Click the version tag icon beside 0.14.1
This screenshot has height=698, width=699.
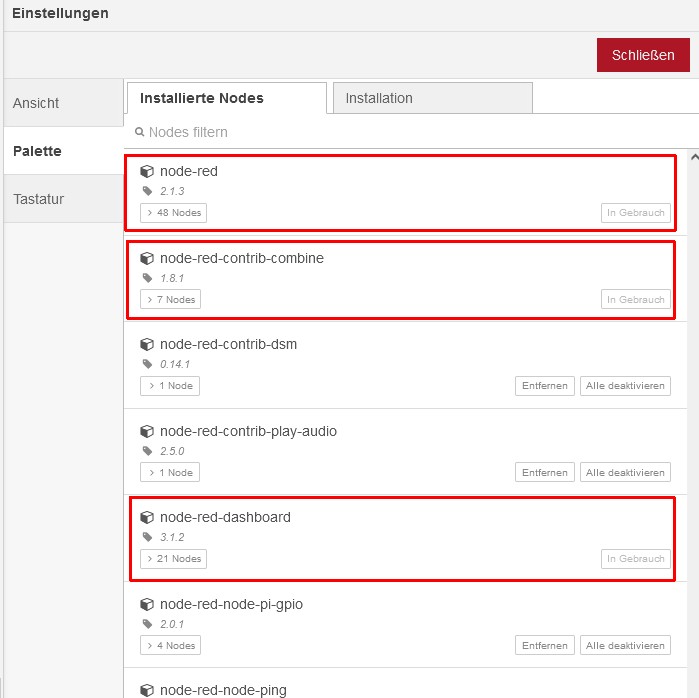click(147, 364)
